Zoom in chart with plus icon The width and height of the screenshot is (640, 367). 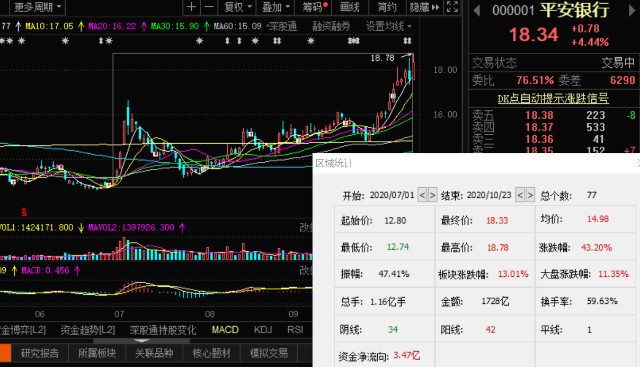coord(191,7)
